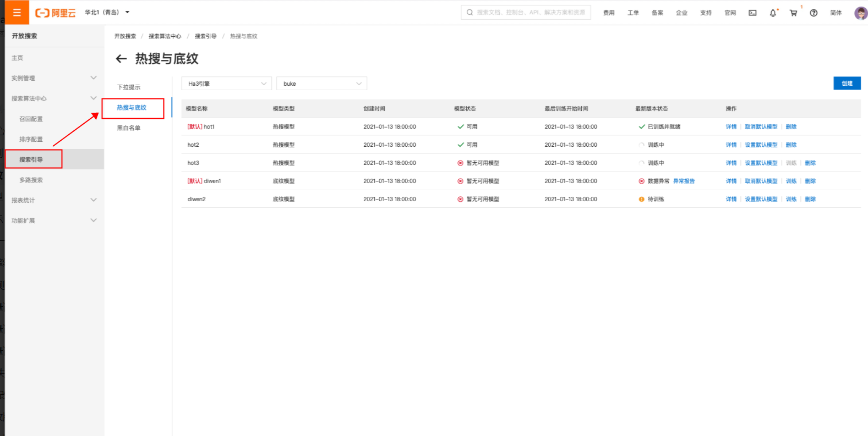The image size is (868, 436).
Task: Click the red 数据异常 icon for diwen1
Action: click(642, 181)
